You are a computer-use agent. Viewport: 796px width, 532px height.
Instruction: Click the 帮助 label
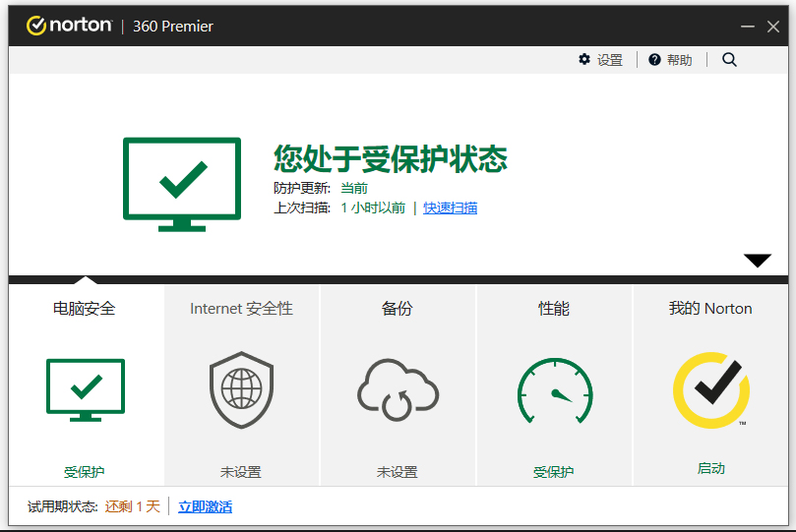tap(679, 60)
